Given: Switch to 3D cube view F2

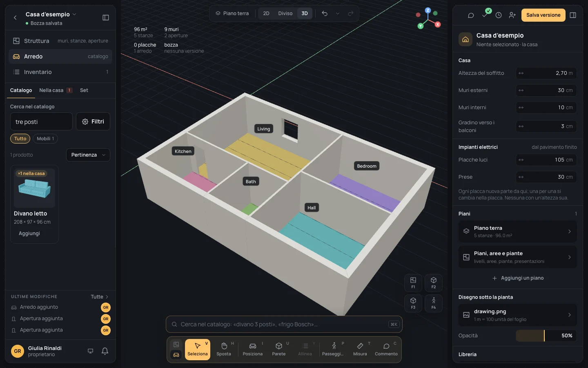Looking at the screenshot, I should tap(434, 283).
